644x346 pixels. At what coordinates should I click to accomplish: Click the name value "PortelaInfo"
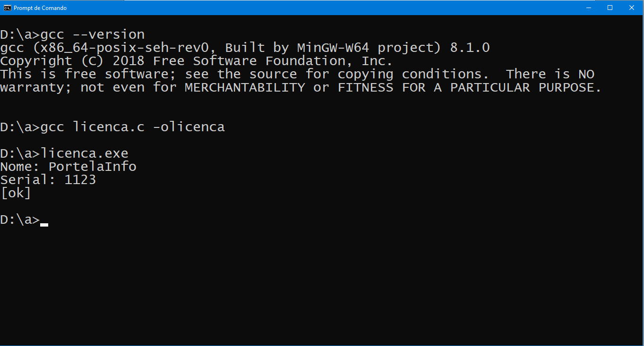click(92, 167)
